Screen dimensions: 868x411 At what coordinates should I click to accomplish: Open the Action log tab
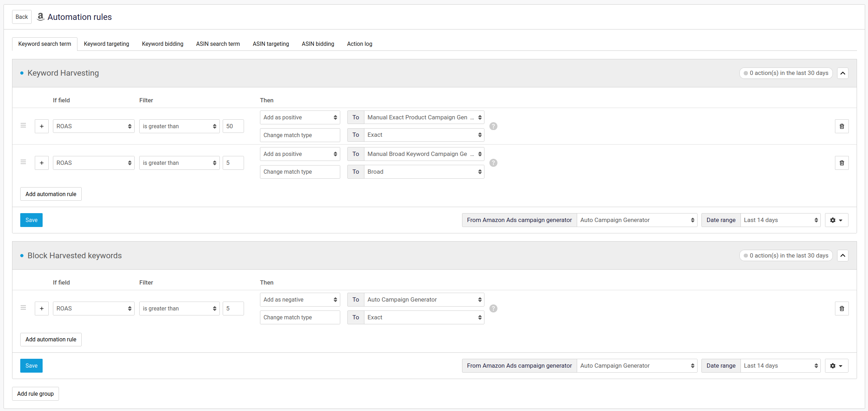tap(359, 44)
